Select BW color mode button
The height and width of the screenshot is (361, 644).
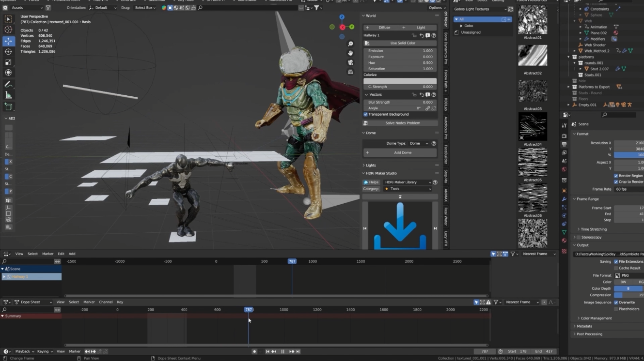coord(623,282)
